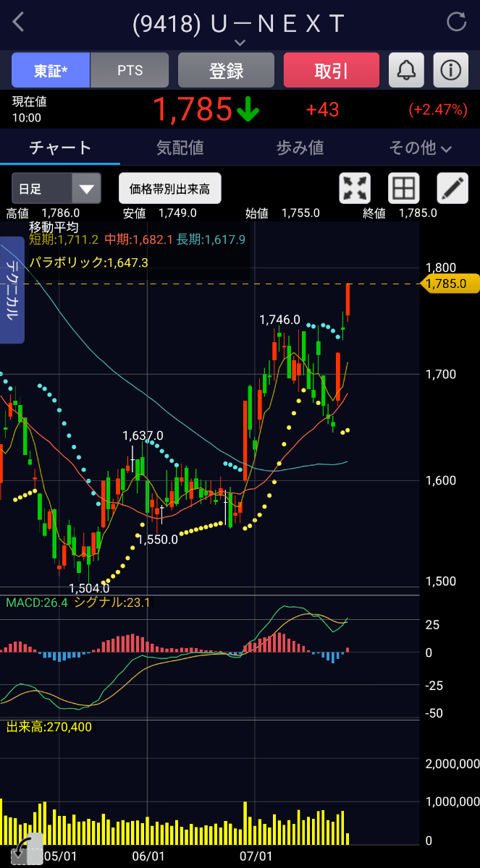Tap the 高値 1,786.0 value
The height and width of the screenshot is (868, 480).
tap(43, 213)
